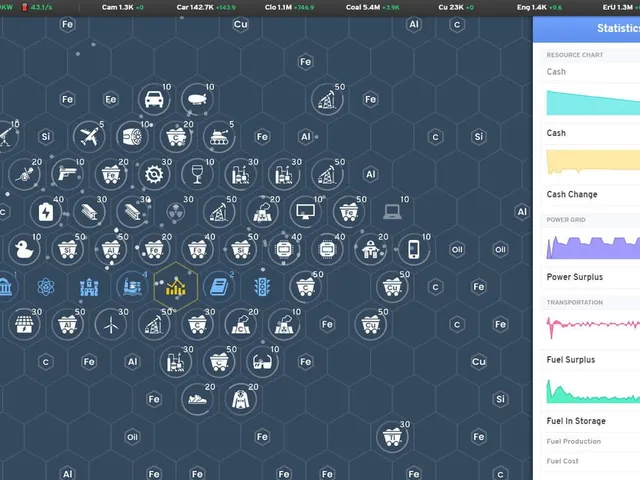Click the coal power plant labeled 20
The width and height of the screenshot is (640, 480).
coord(241,324)
